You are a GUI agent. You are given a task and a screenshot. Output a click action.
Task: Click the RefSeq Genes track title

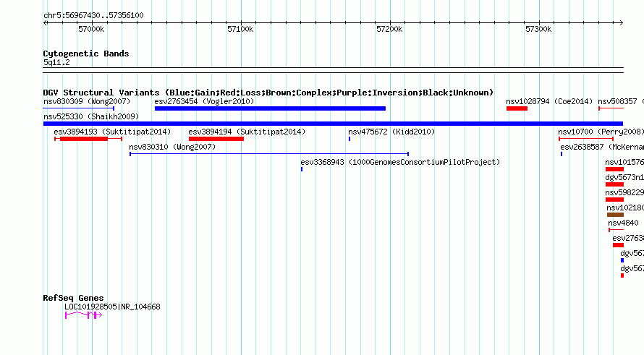pos(73,298)
